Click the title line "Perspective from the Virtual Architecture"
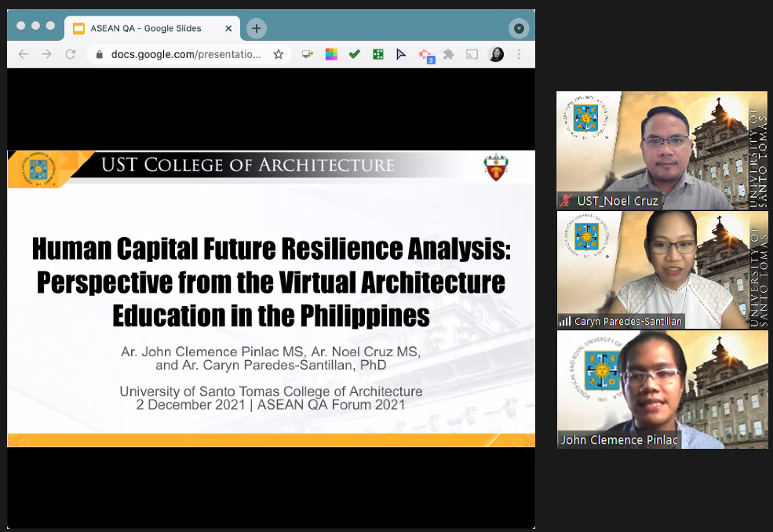Viewport: 773px width, 532px height. 272,282
